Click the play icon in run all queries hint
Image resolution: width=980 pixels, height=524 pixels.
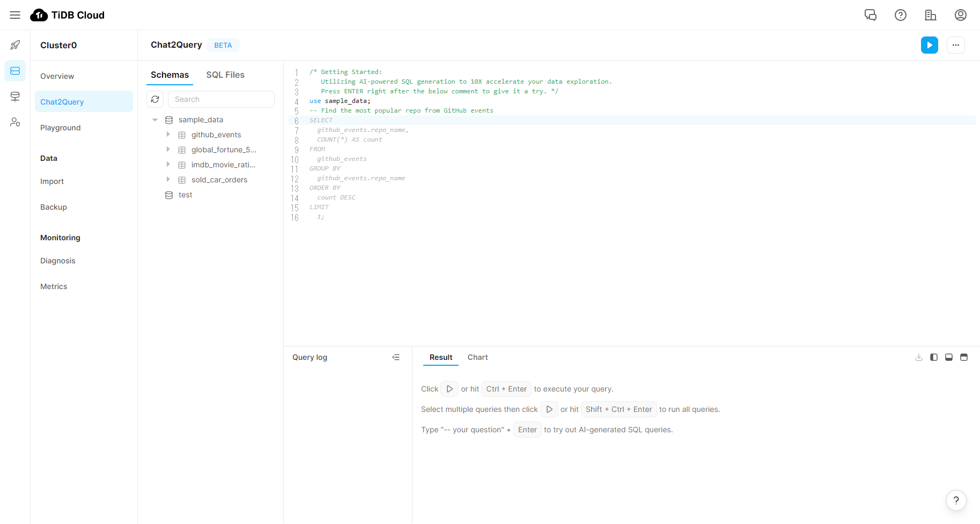(x=549, y=409)
